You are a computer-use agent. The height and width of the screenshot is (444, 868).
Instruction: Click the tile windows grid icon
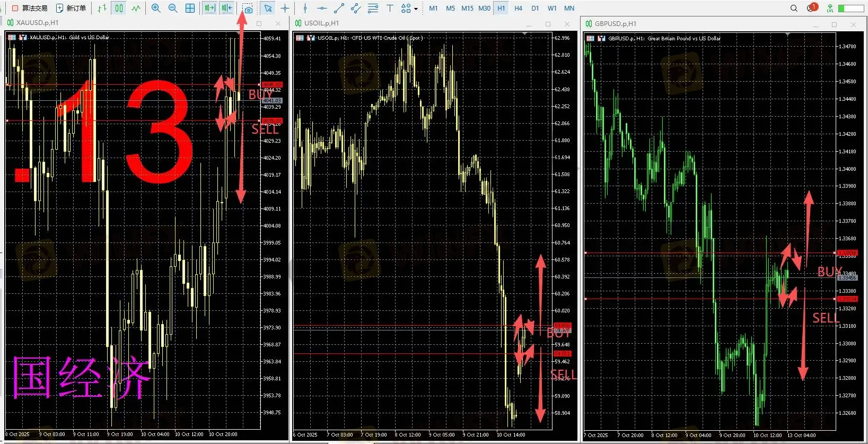(190, 8)
